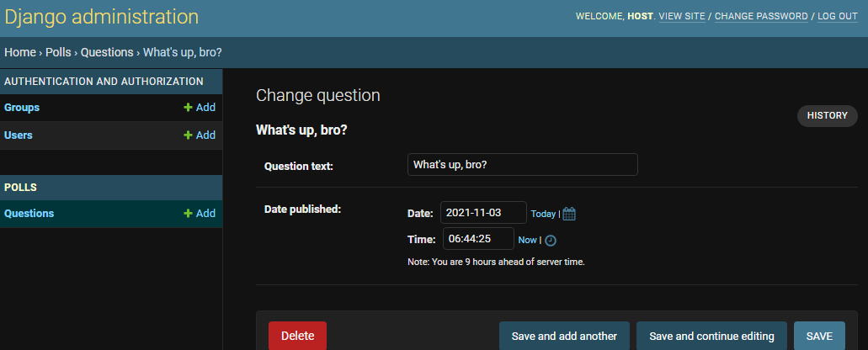
Task: Open Groups in the sidebar
Action: tap(22, 107)
